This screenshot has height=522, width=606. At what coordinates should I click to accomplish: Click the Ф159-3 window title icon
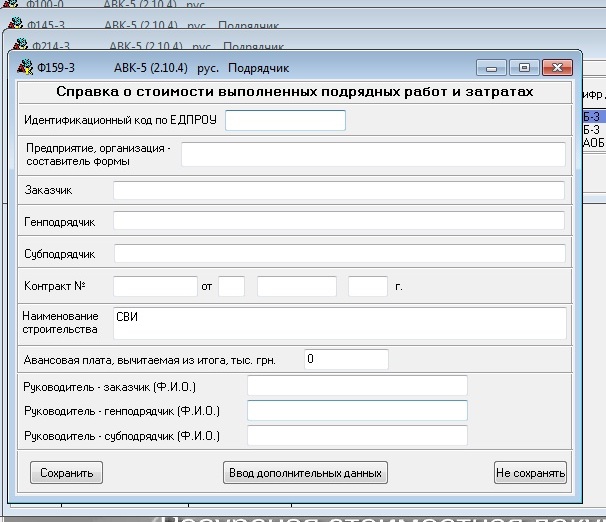(25, 68)
